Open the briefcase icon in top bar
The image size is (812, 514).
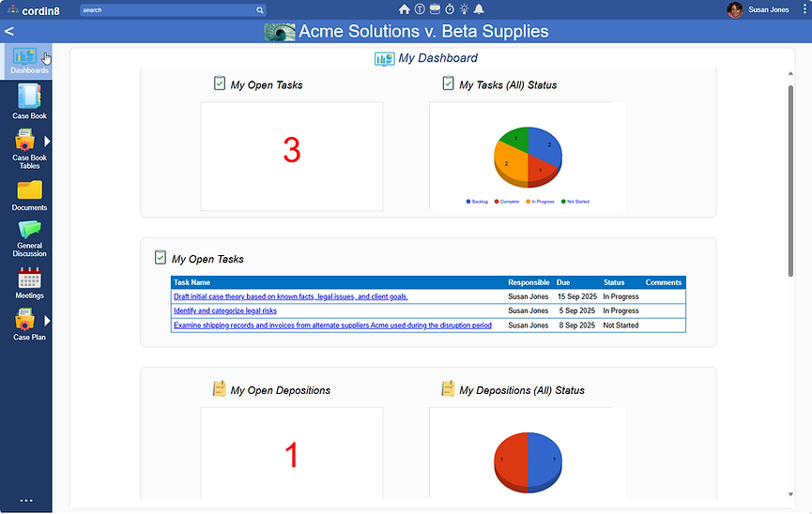[435, 9]
